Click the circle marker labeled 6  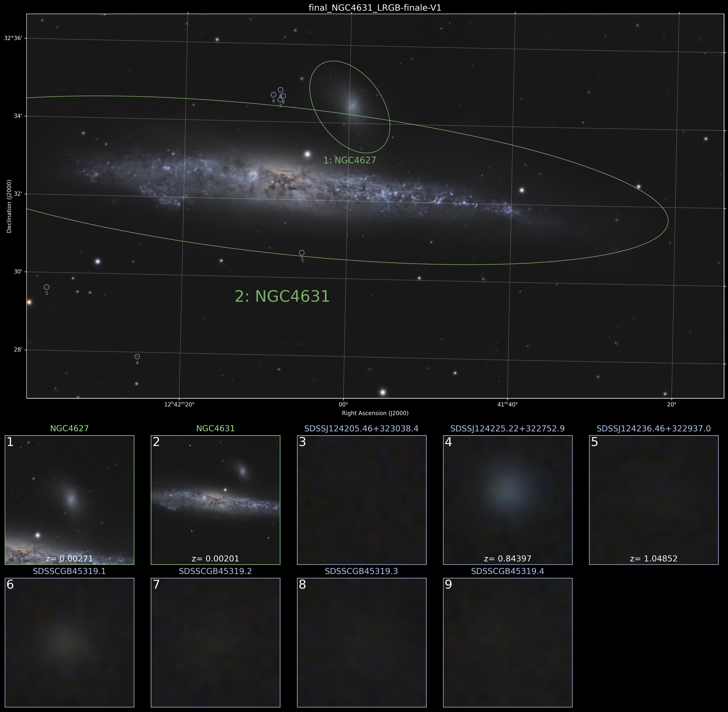(274, 95)
